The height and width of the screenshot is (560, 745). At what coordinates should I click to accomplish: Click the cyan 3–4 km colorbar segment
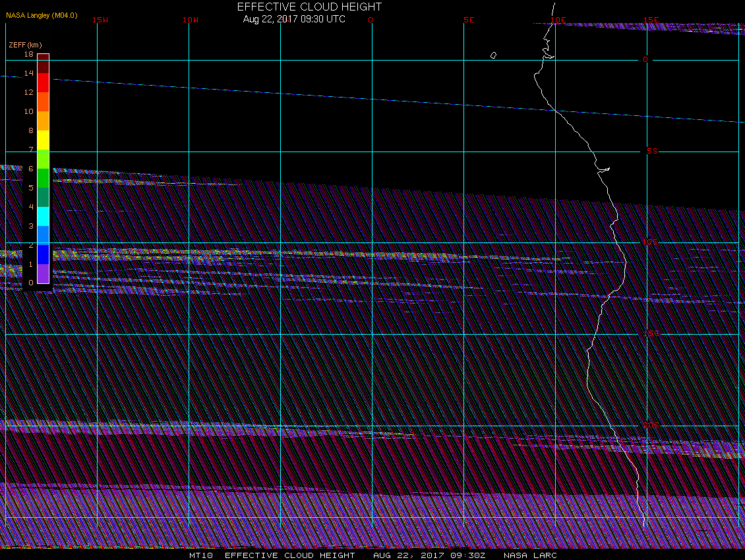44,216
